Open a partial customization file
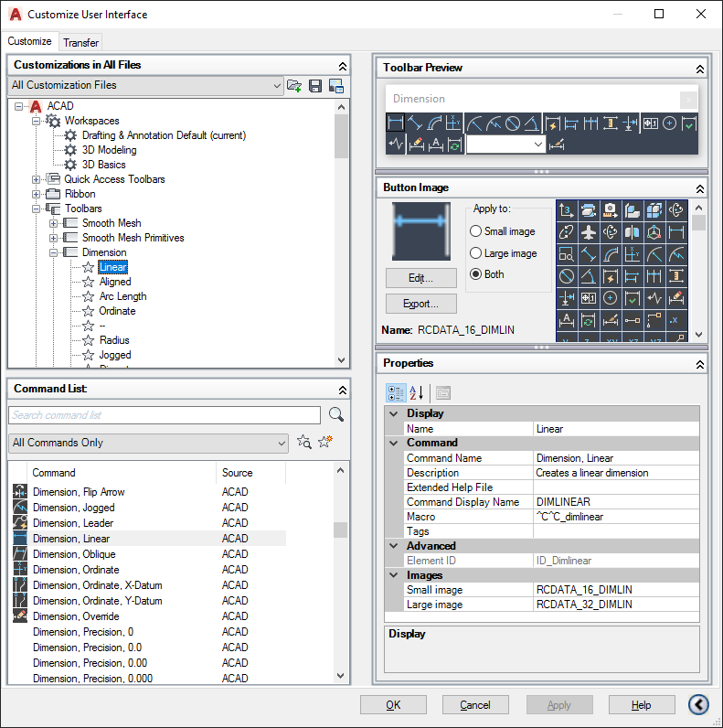The width and height of the screenshot is (723, 728). tap(293, 86)
